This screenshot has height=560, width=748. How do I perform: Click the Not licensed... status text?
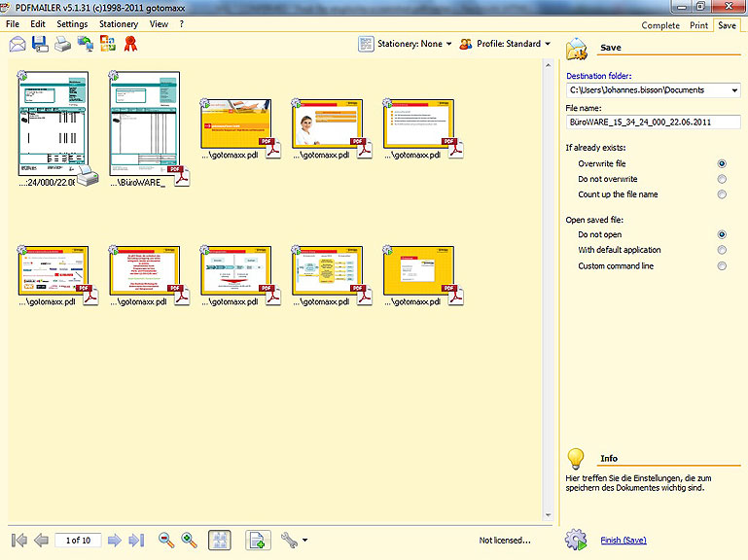pos(505,540)
